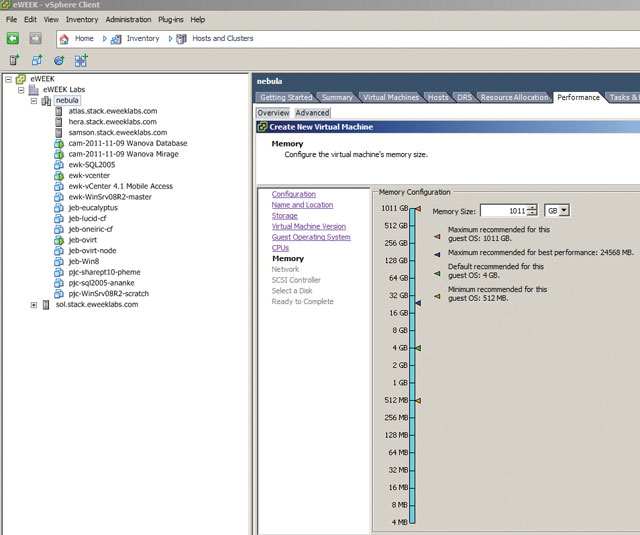This screenshot has width=640, height=535.
Task: Collapse the eWEEK root tree node
Action: [x=8, y=80]
